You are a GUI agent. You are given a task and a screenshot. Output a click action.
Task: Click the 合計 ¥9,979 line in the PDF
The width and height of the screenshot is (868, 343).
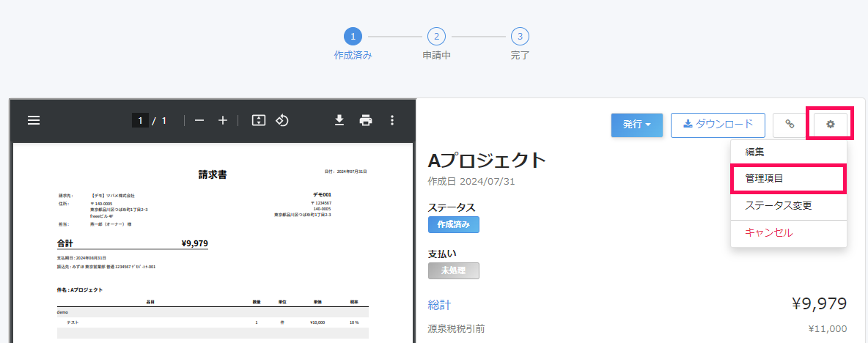click(132, 243)
